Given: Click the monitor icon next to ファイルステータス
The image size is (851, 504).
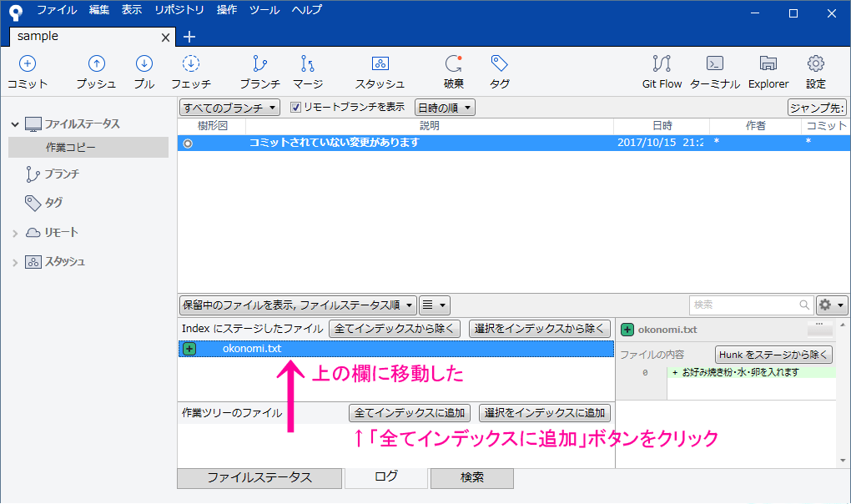Looking at the screenshot, I should point(33,124).
